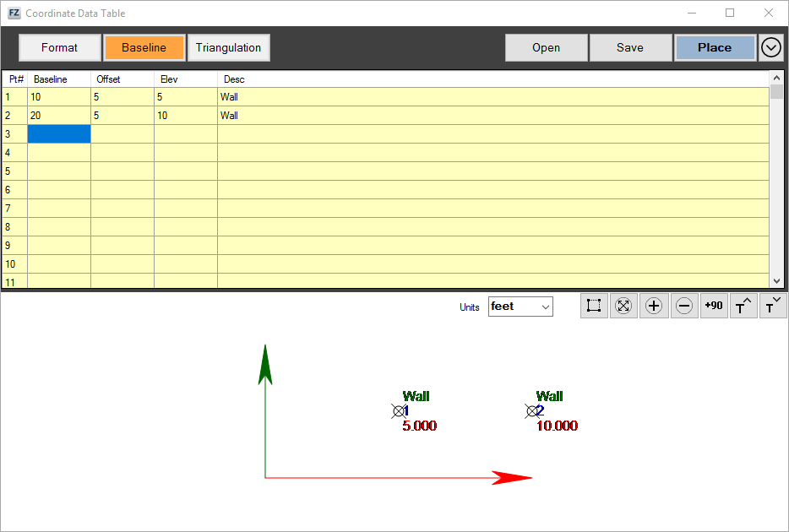789x532 pixels.
Task: Select the Baseline mode tab
Action: 144,47
